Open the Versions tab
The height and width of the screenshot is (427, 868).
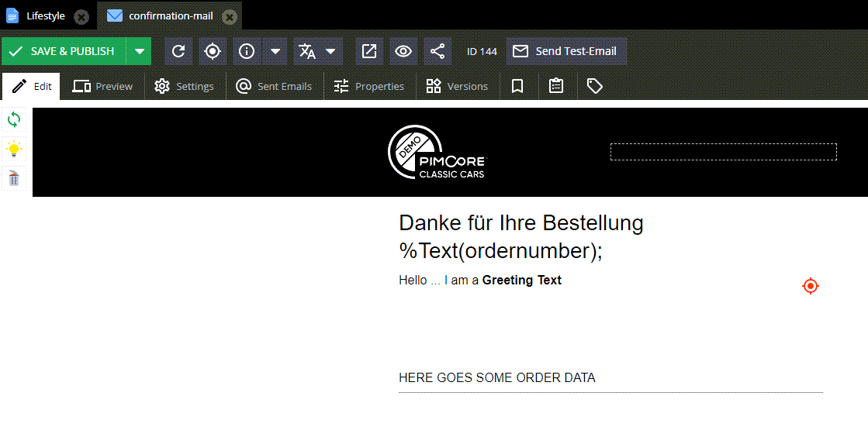[457, 86]
